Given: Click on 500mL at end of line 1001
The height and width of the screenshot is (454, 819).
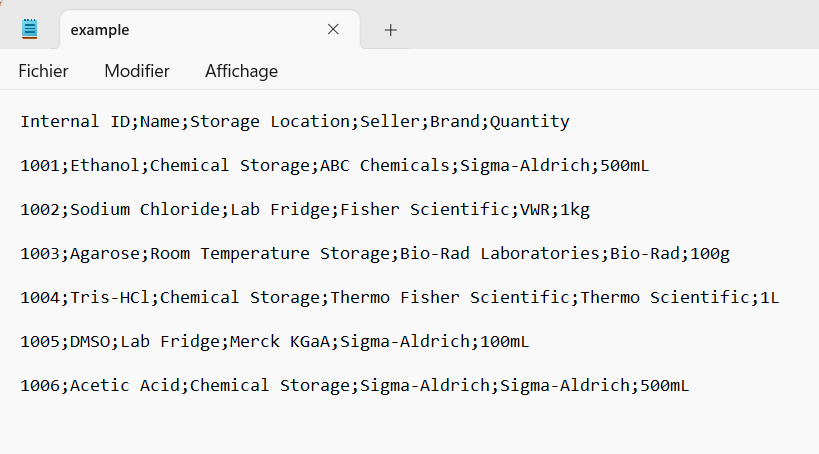Looking at the screenshot, I should pyautogui.click(x=624, y=166).
